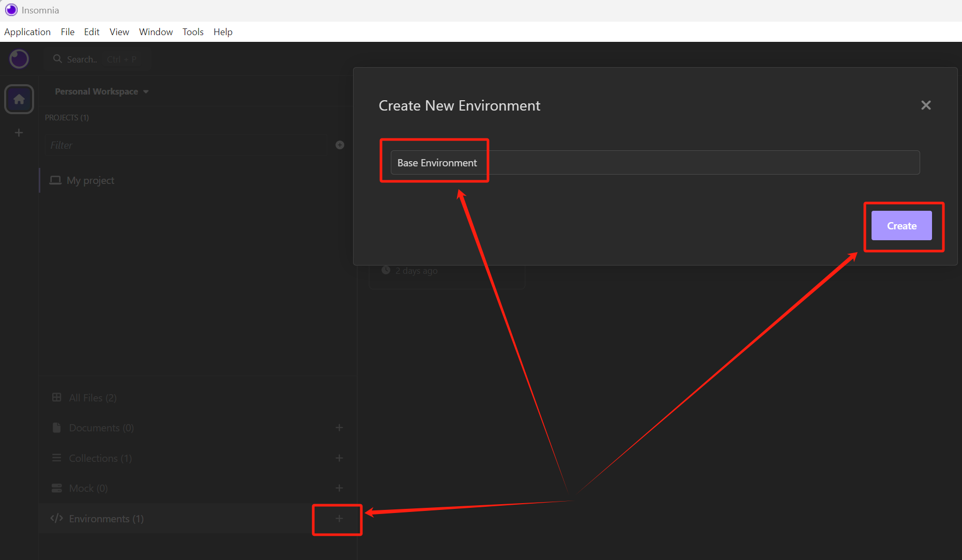
Task: Add new project with the plus circle icon
Action: pos(340,145)
